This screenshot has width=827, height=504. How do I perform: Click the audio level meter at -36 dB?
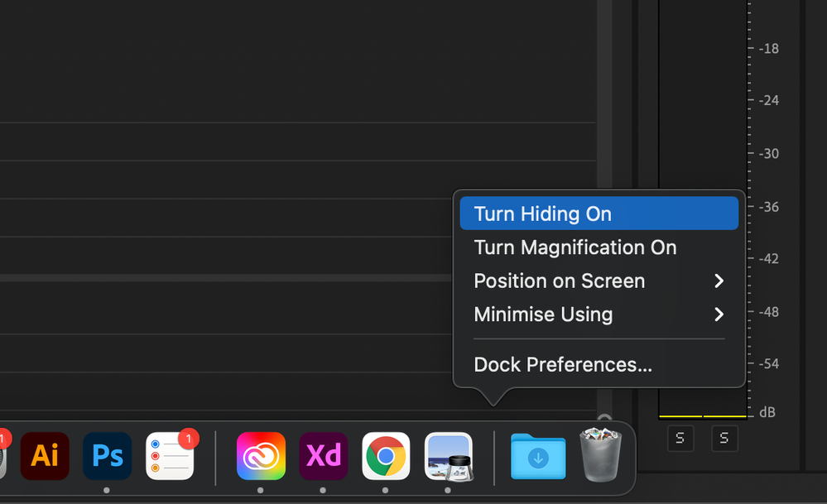tap(703, 207)
